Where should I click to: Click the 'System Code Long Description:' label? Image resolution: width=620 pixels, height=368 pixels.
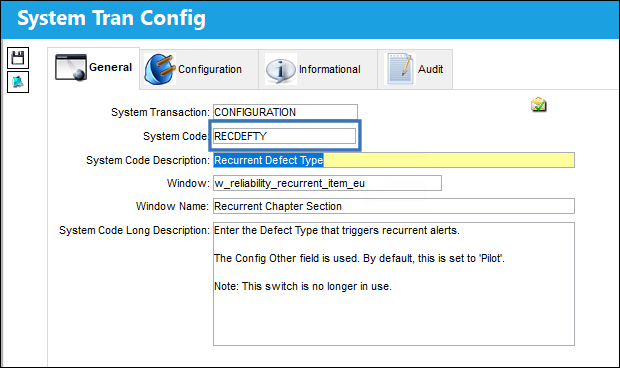click(x=134, y=230)
